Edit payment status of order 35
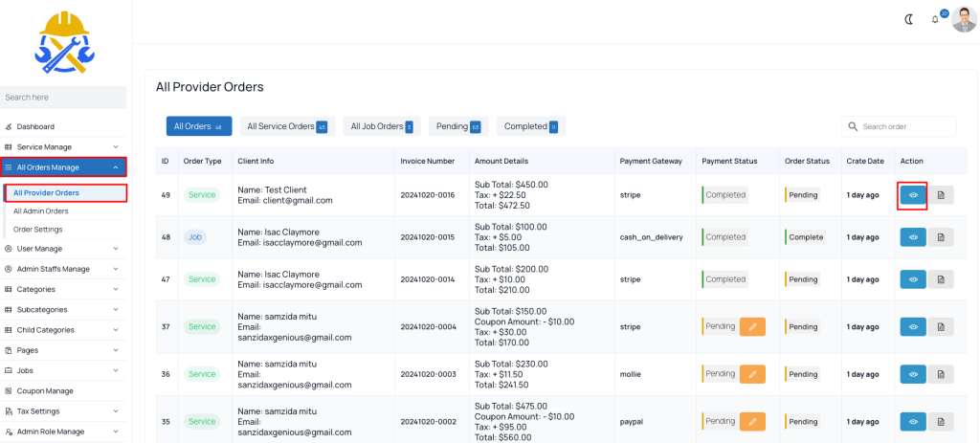Image resolution: width=980 pixels, height=443 pixels. (752, 422)
